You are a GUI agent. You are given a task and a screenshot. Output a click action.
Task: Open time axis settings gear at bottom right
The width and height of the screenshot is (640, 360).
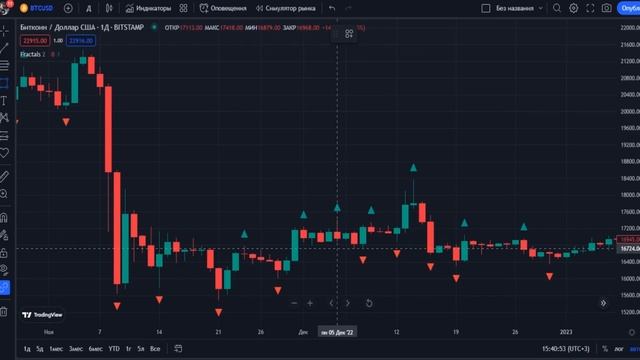tap(632, 332)
